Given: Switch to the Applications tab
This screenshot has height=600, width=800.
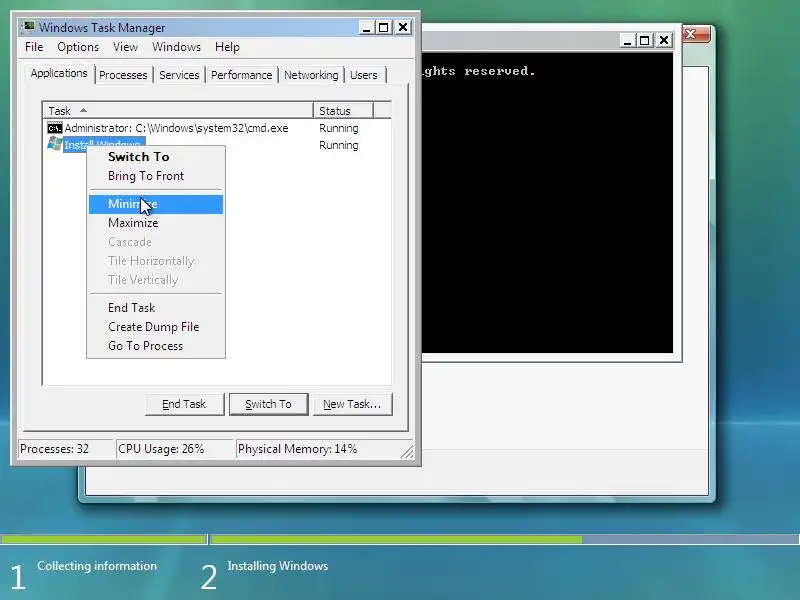Looking at the screenshot, I should click(x=59, y=73).
